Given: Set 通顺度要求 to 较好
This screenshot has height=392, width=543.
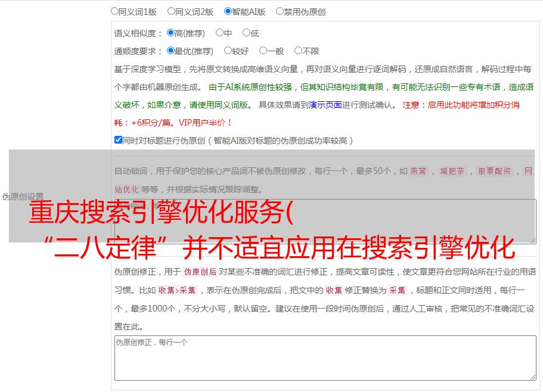Looking at the screenshot, I should (228, 51).
